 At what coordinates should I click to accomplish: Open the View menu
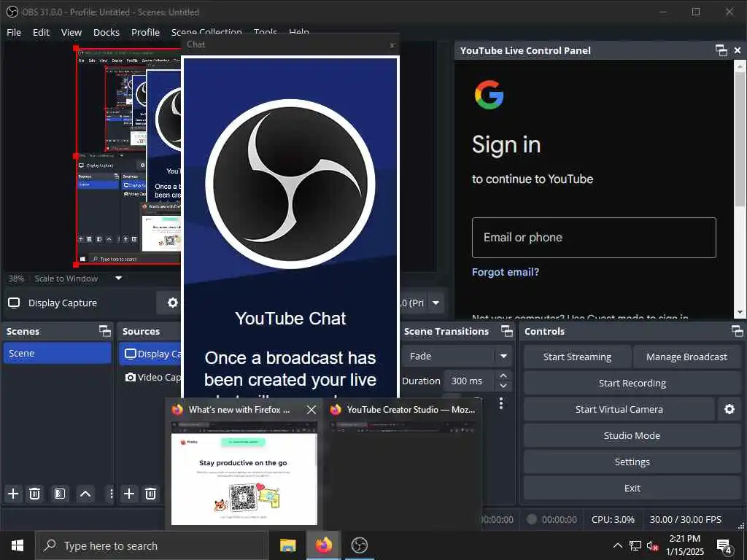[71, 32]
